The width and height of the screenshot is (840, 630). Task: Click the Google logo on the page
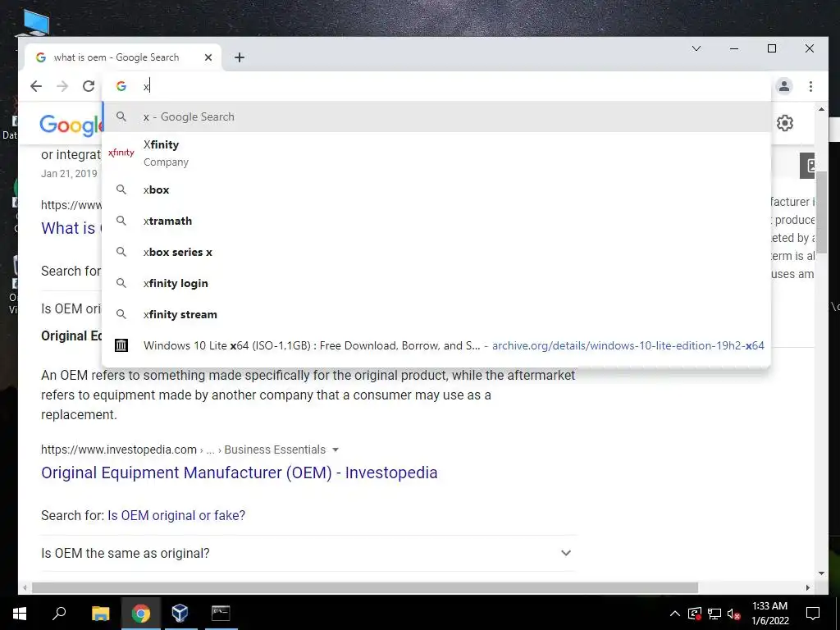click(71, 125)
